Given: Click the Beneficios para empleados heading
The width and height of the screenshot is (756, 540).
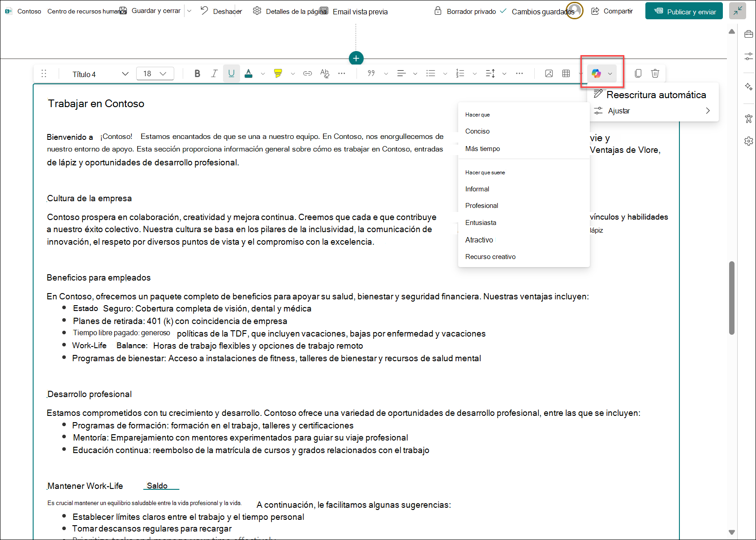Looking at the screenshot, I should [x=99, y=278].
